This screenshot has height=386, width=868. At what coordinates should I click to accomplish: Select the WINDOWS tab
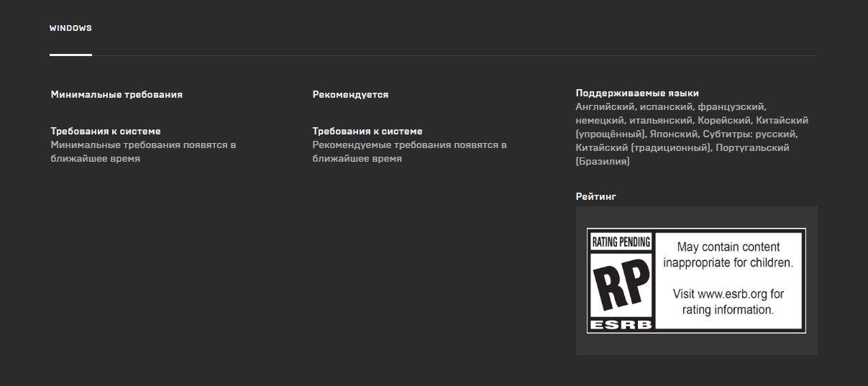[70, 29]
